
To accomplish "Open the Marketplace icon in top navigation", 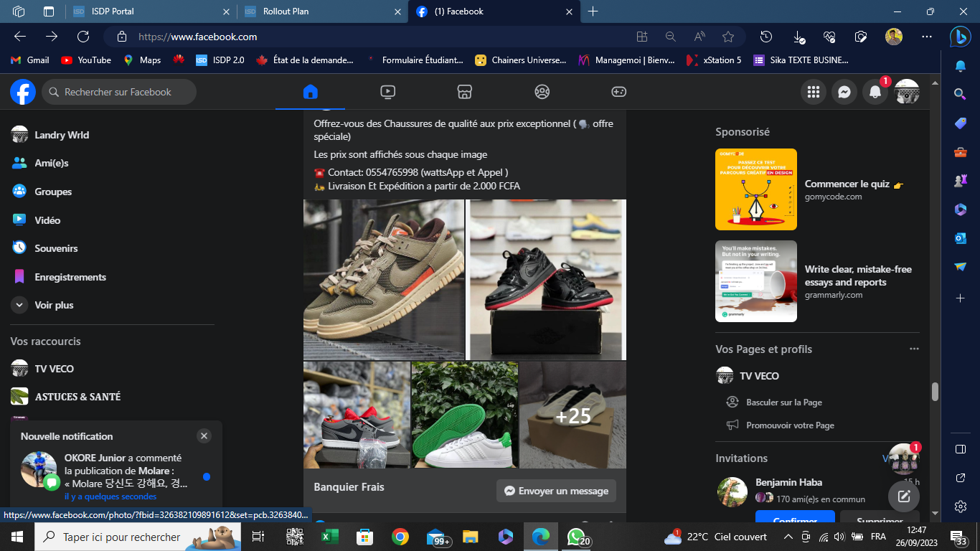I will click(x=464, y=92).
